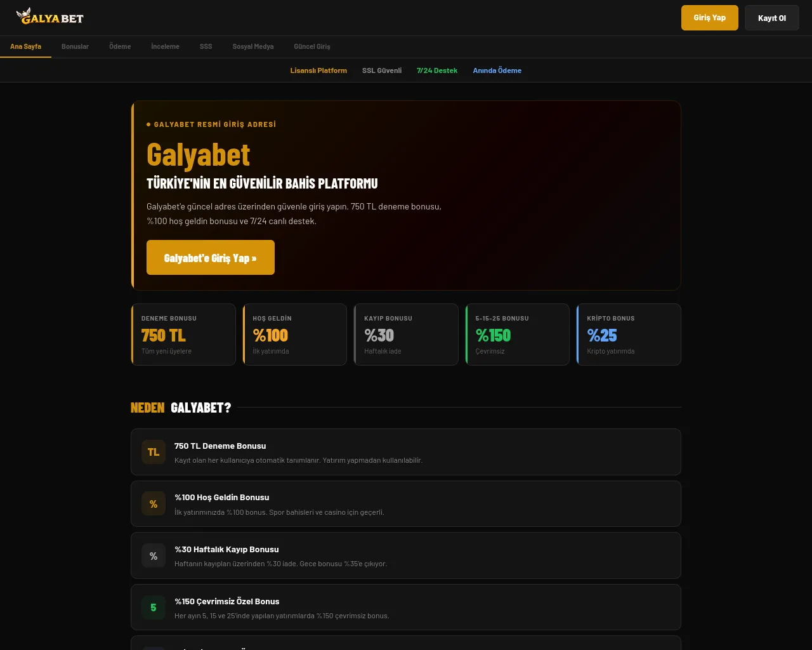This screenshot has width=812, height=650.
Task: Select the TL icon for Deneme Bonusu
Action: pos(154,452)
